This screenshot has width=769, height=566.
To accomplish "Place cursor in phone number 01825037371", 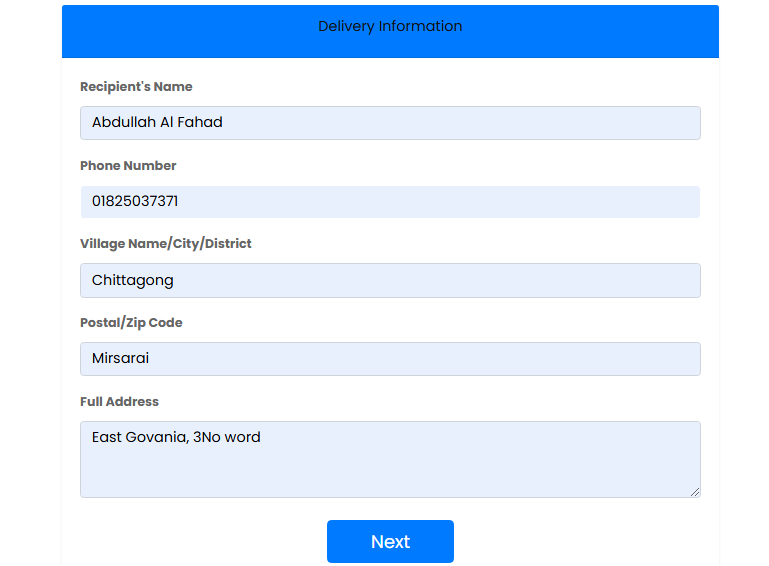I will pos(135,201).
